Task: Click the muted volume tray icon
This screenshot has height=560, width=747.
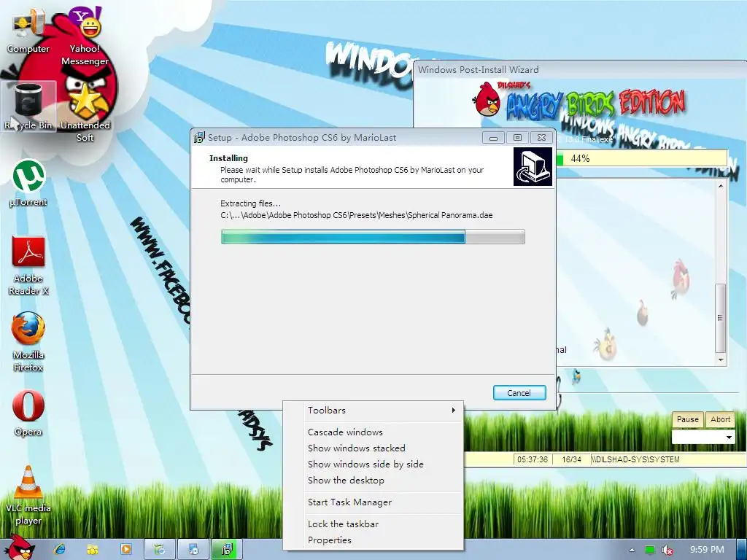Action: click(x=667, y=550)
